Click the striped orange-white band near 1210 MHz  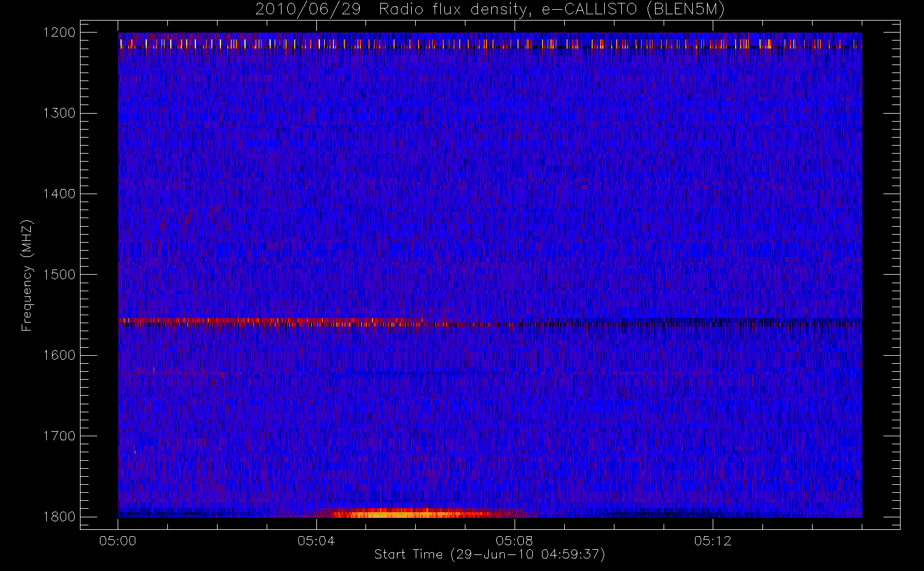tap(490, 43)
